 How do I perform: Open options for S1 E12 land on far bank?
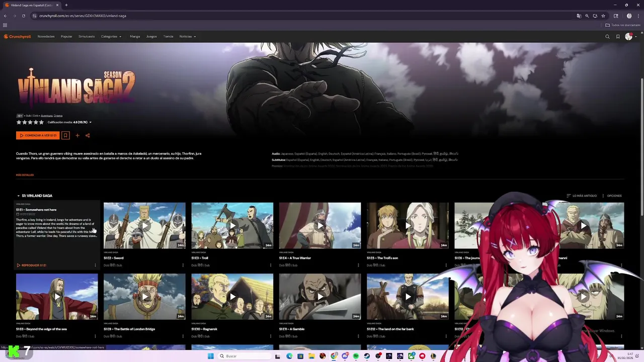[446, 336]
